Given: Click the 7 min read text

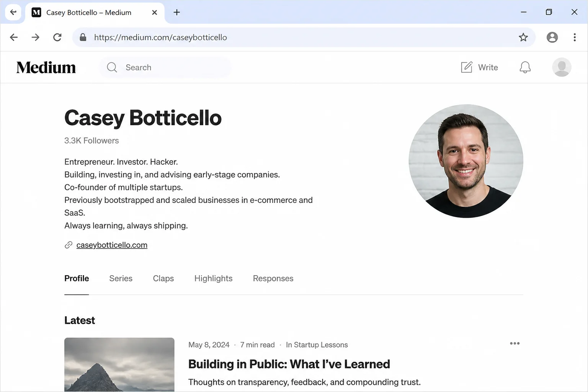Looking at the screenshot, I should point(257,345).
